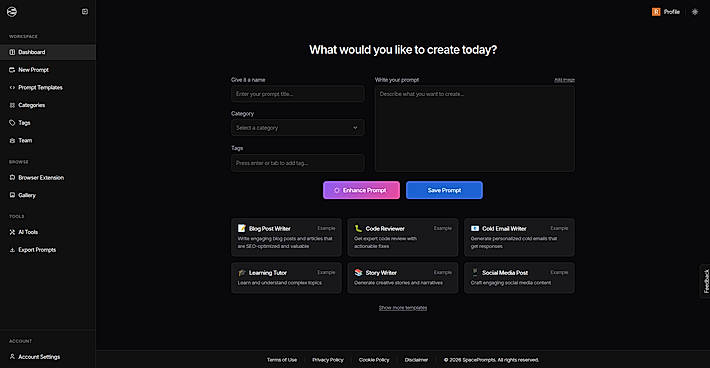Open Cookie Policy footer link
This screenshot has width=710, height=368.
374,360
